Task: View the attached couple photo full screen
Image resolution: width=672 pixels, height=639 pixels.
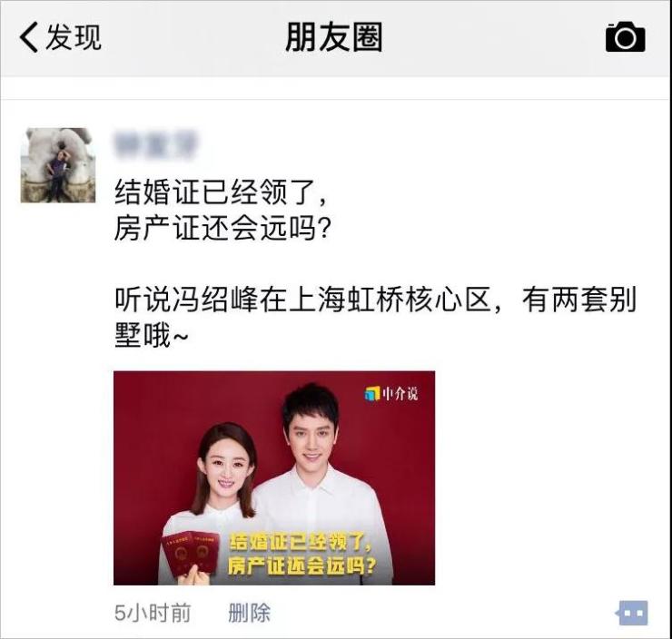Action: click(274, 478)
